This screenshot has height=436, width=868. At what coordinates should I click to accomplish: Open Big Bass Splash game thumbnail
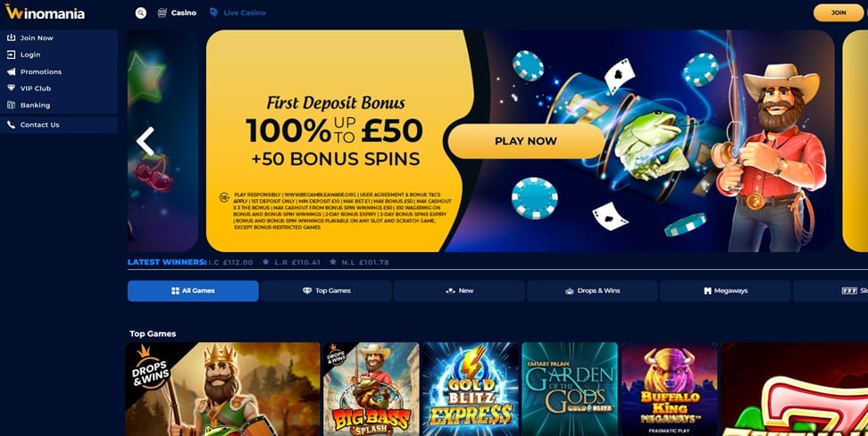371,389
